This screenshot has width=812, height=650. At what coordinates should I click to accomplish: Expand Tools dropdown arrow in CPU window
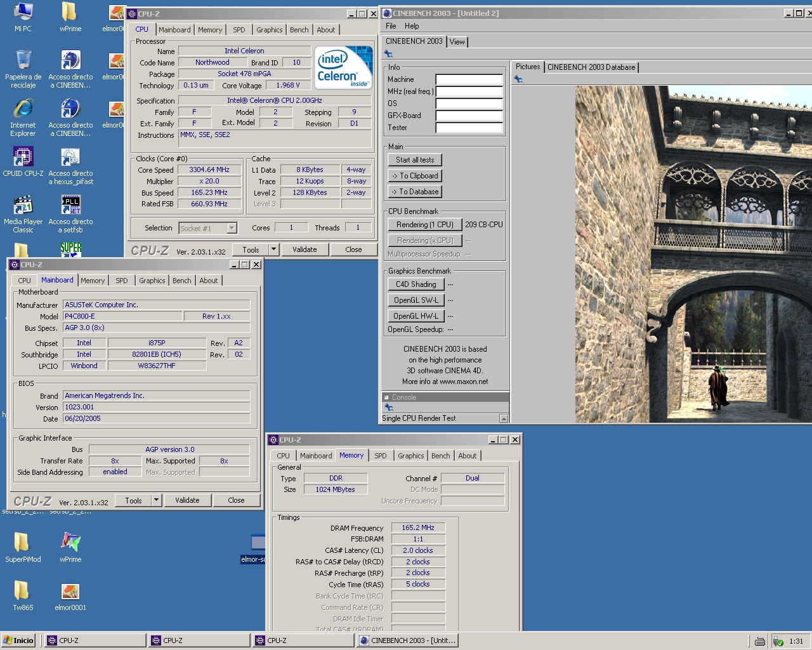(274, 249)
